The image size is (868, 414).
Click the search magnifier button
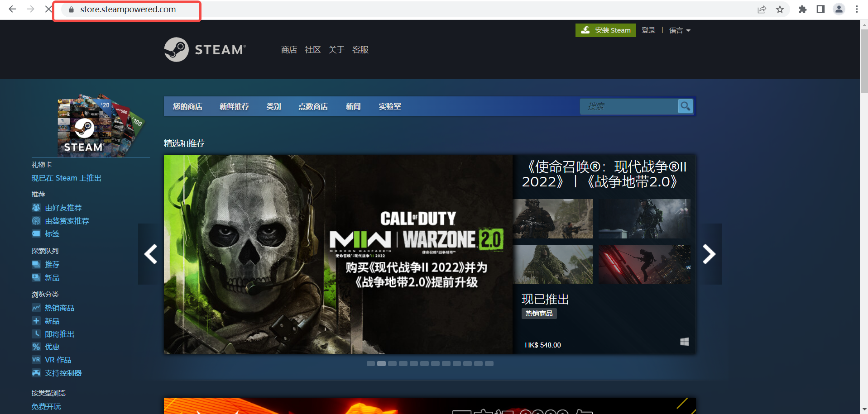686,106
